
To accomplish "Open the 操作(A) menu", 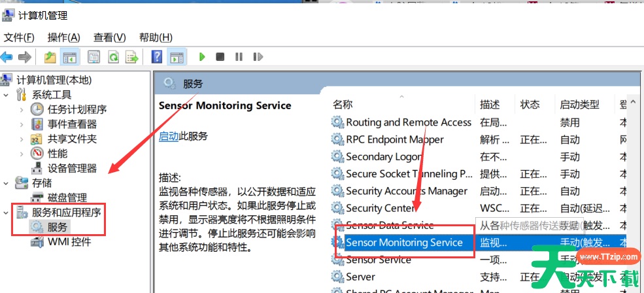I will tap(64, 37).
